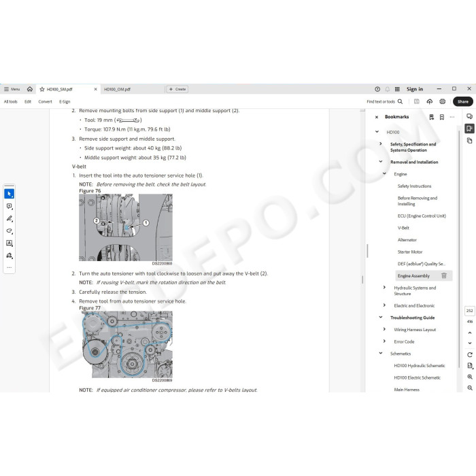Open the help question mark icon
This screenshot has width=476, height=476.
377,89
